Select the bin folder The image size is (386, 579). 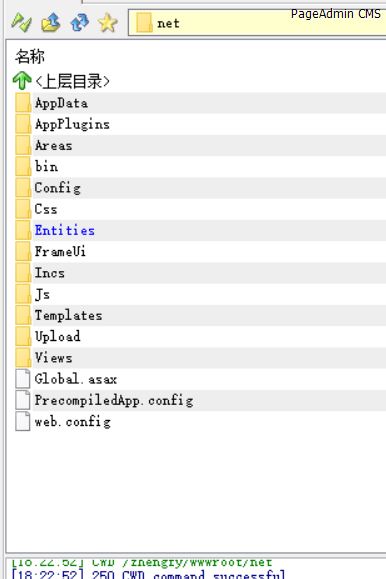point(47,167)
